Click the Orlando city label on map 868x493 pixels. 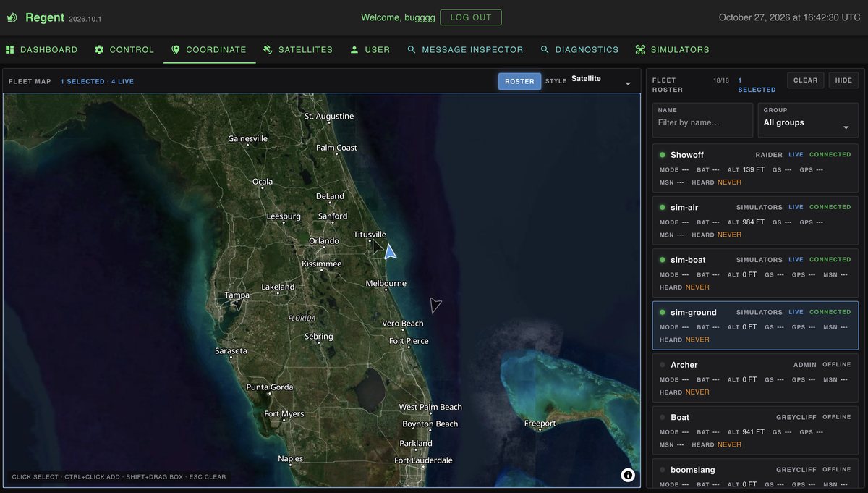point(323,241)
